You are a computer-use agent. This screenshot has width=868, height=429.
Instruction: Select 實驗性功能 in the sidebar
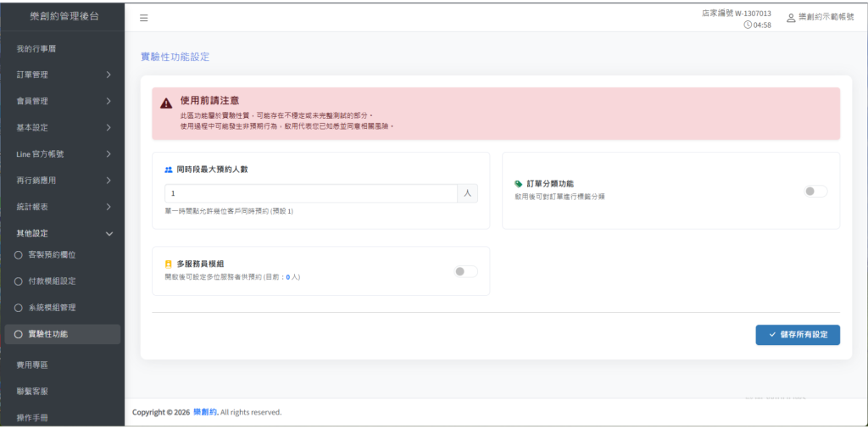(62, 334)
